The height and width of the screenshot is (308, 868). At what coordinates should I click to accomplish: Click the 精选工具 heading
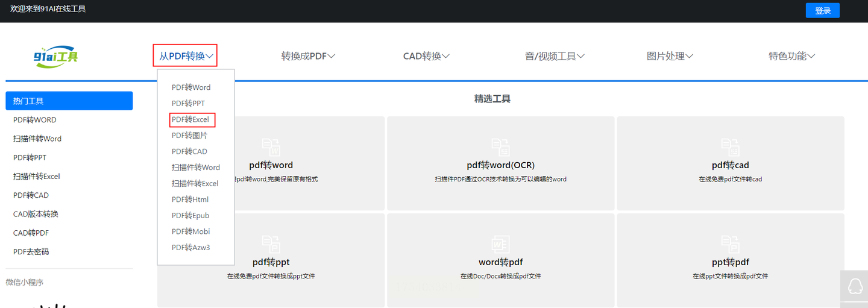pos(492,99)
